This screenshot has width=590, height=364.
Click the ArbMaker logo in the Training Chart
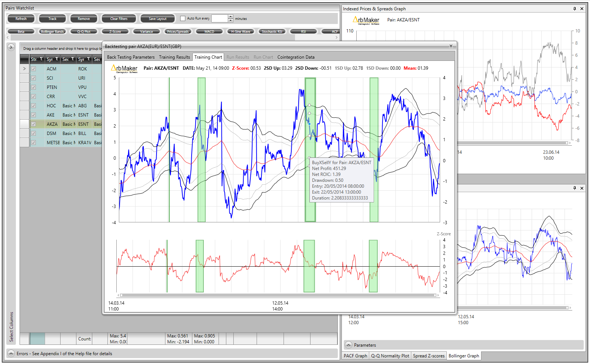[x=124, y=69]
